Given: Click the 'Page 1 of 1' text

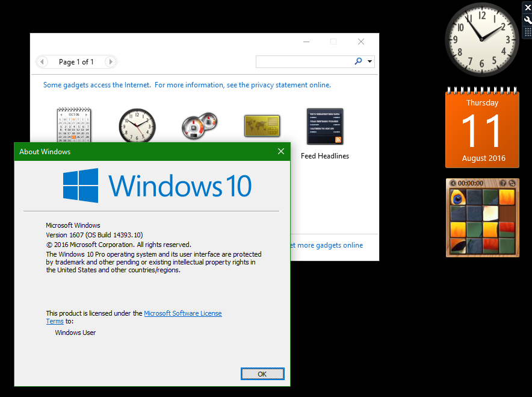Looking at the screenshot, I should (x=76, y=62).
